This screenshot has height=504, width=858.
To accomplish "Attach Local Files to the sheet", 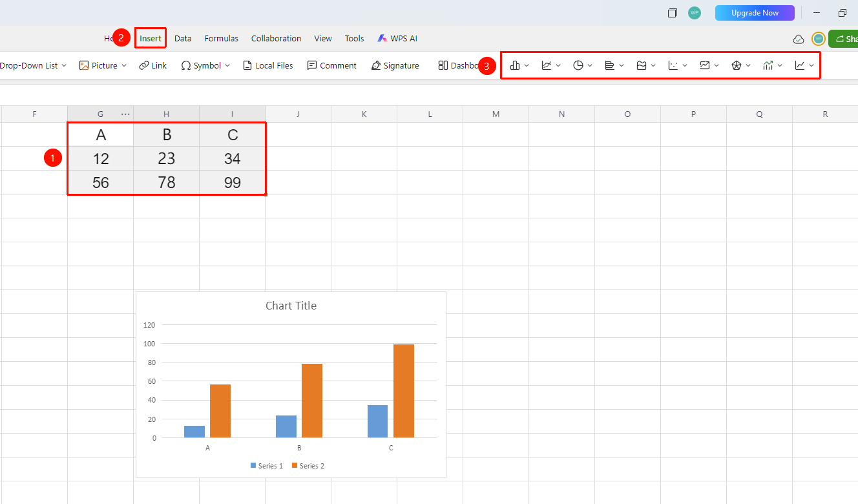I will click(x=268, y=65).
